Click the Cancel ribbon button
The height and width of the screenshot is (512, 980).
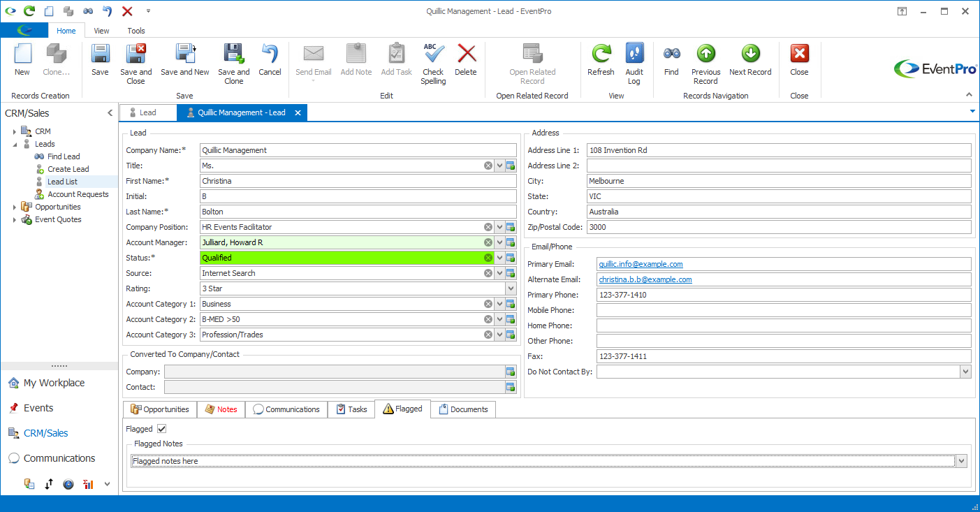(270, 59)
